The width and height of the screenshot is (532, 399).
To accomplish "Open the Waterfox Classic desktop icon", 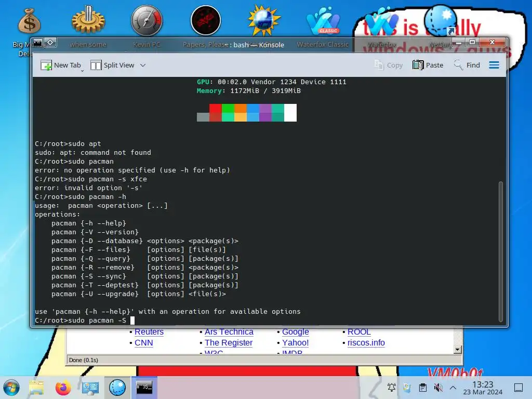I will click(323, 21).
